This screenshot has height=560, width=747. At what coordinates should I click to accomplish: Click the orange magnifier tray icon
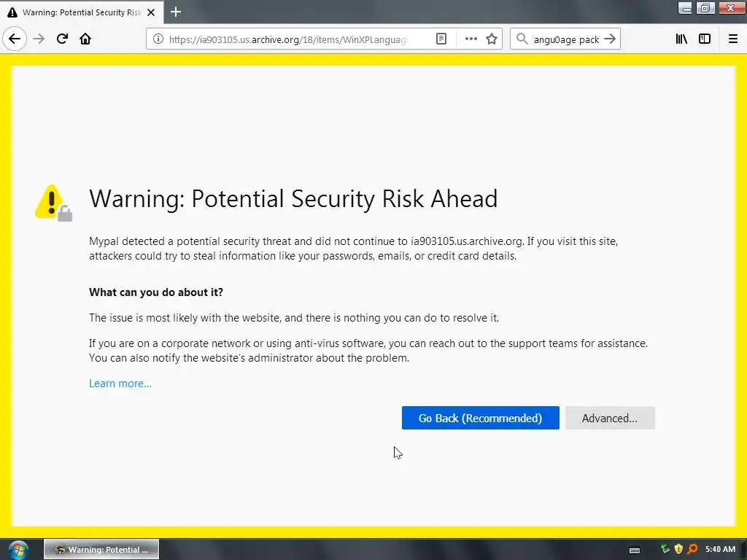tap(693, 549)
